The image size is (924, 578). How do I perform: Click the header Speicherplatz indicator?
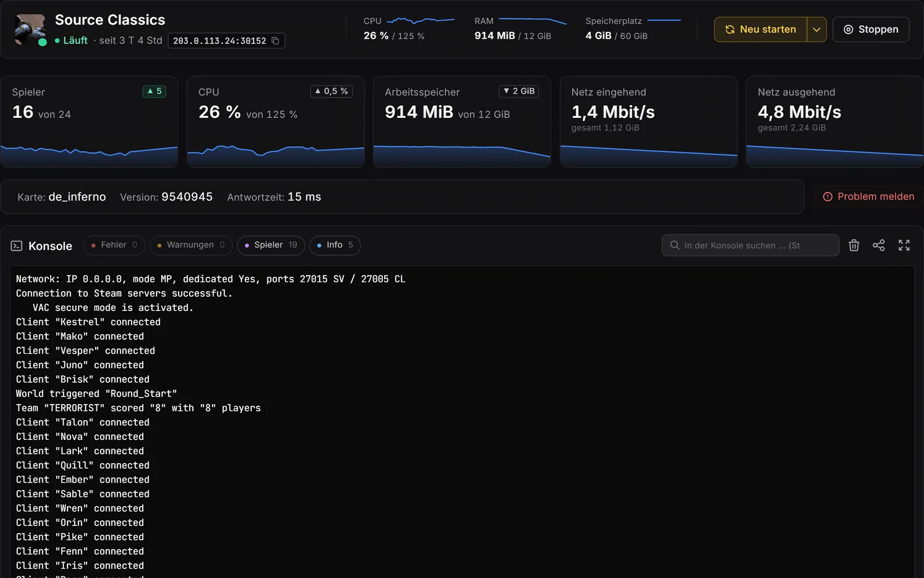(633, 29)
